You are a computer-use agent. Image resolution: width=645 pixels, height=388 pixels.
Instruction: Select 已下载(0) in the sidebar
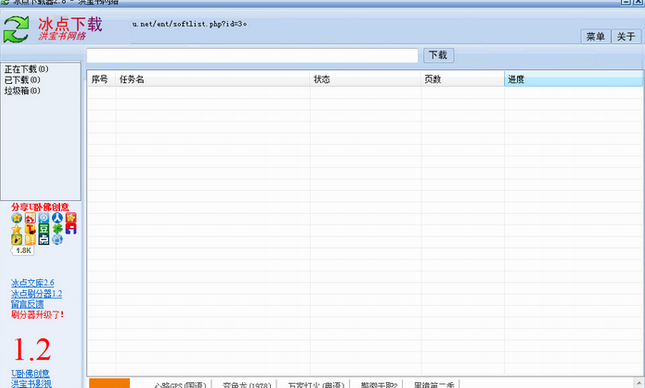22,80
